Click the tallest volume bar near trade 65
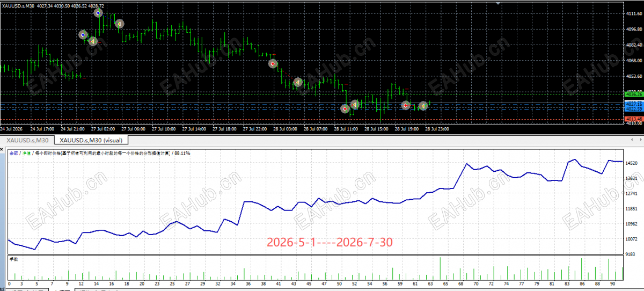The image size is (644, 291). tap(440, 268)
